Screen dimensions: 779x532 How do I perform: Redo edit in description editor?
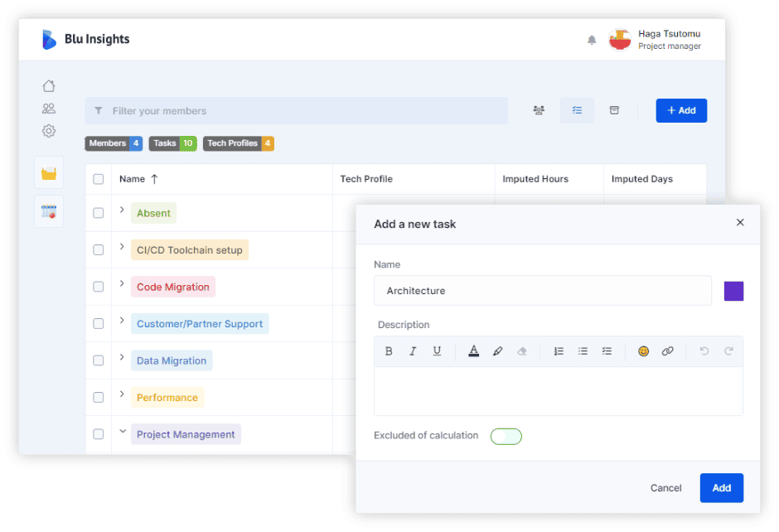(x=728, y=351)
